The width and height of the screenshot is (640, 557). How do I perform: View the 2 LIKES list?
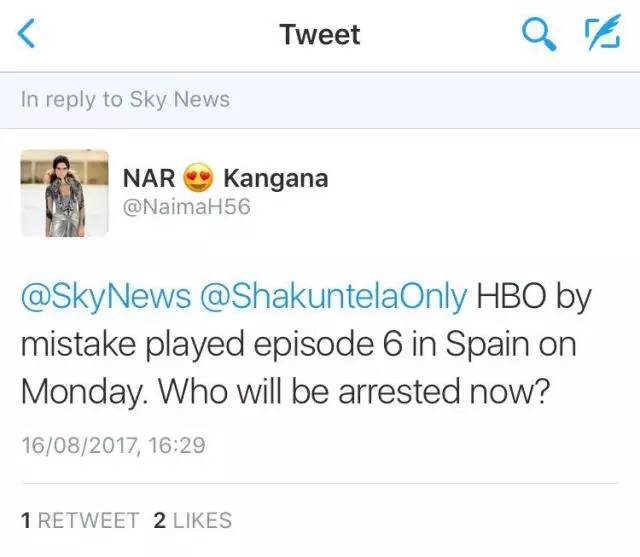click(193, 520)
